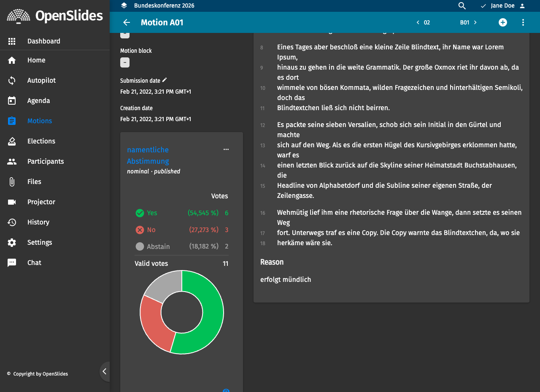The height and width of the screenshot is (392, 540).
Task: Click the Elections ballot icon
Action: point(12,141)
